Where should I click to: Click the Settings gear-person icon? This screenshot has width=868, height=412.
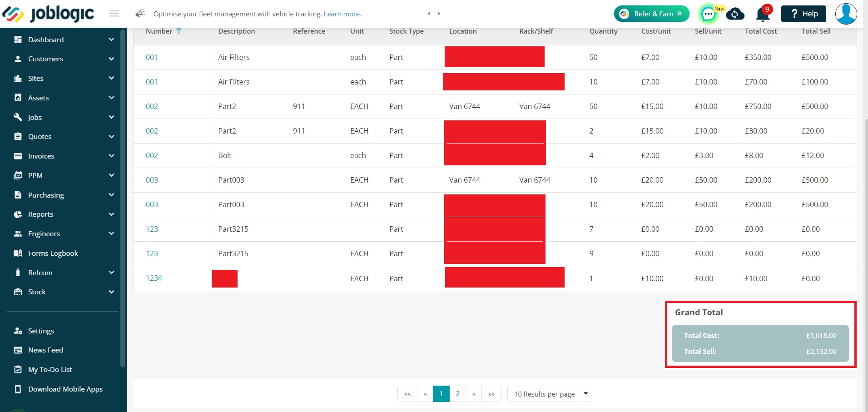[x=18, y=331]
